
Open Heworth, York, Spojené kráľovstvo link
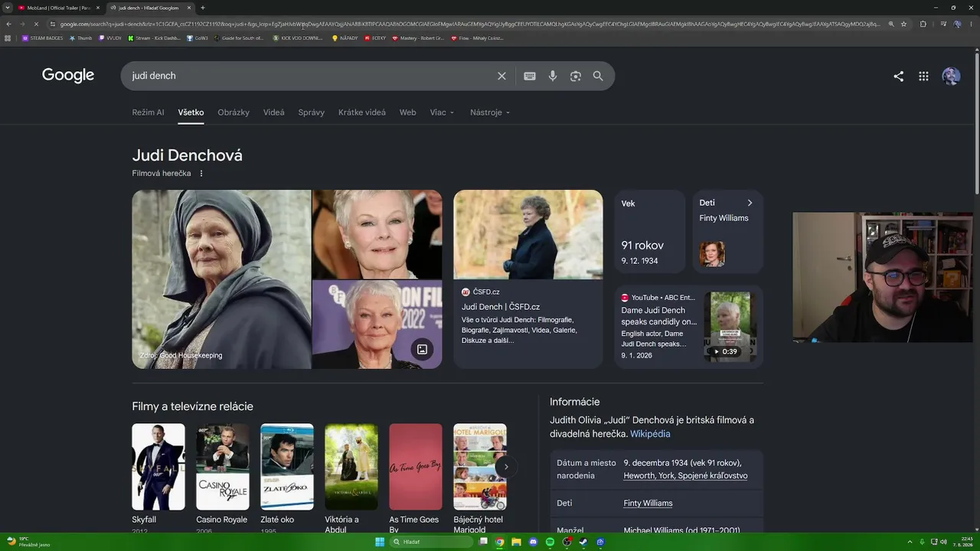tap(685, 476)
